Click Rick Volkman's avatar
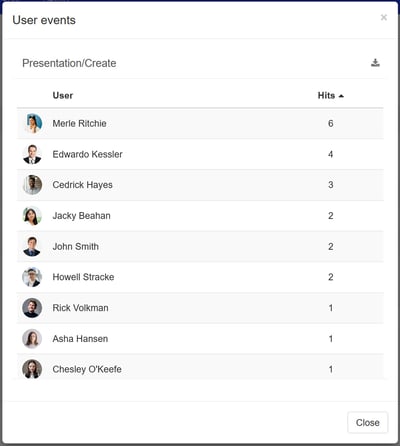This screenshot has height=446, width=400. click(32, 308)
